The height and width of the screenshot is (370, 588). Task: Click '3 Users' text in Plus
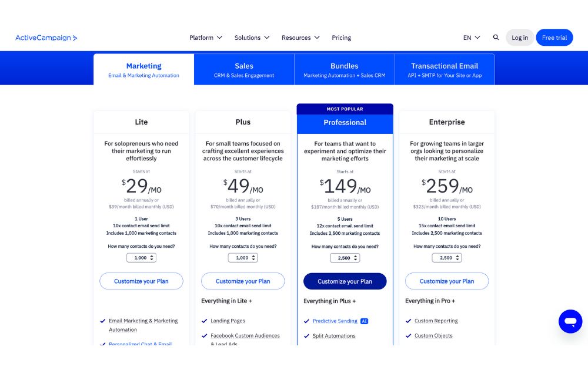click(243, 218)
